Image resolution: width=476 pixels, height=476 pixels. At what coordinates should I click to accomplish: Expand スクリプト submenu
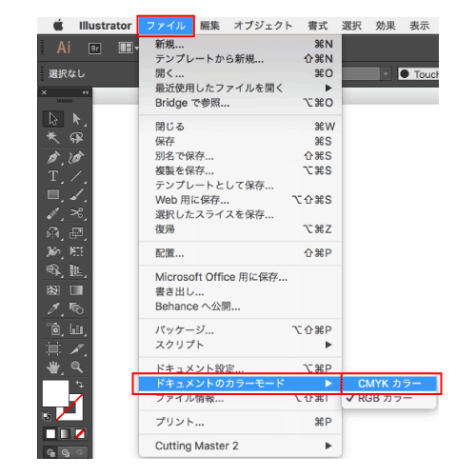[x=240, y=345]
